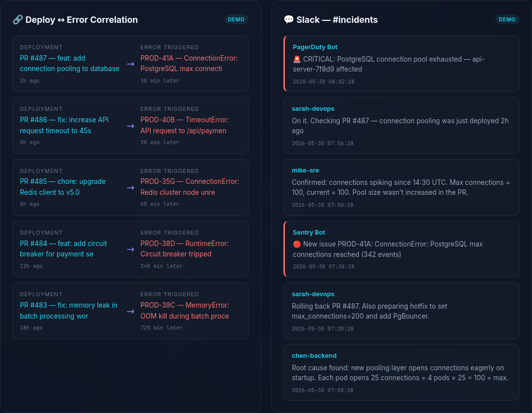Click the DEMO badge on Deploy Error Correlation panel
This screenshot has width=532, height=413.
[x=236, y=20]
